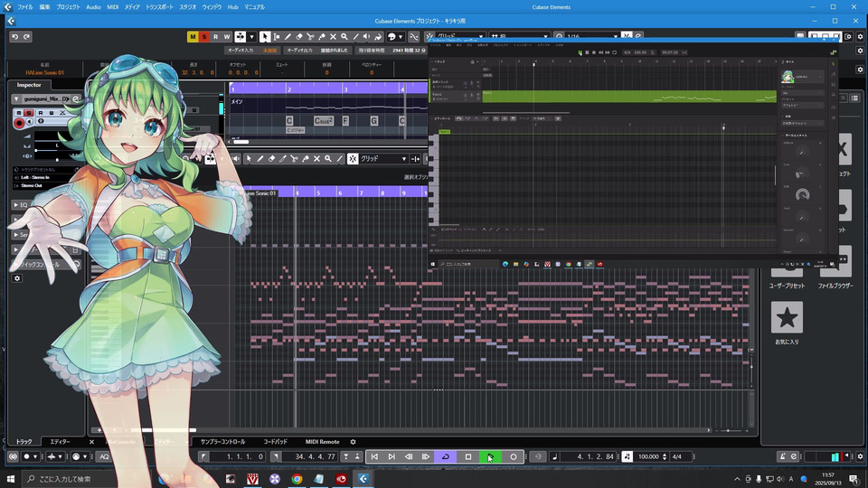Toggle the red S solo-all button
The image size is (868, 488).
tap(204, 37)
